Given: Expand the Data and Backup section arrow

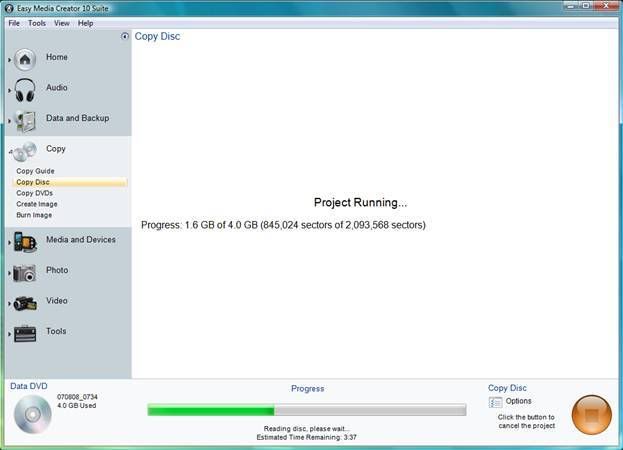Looking at the screenshot, I should click(x=10, y=121).
